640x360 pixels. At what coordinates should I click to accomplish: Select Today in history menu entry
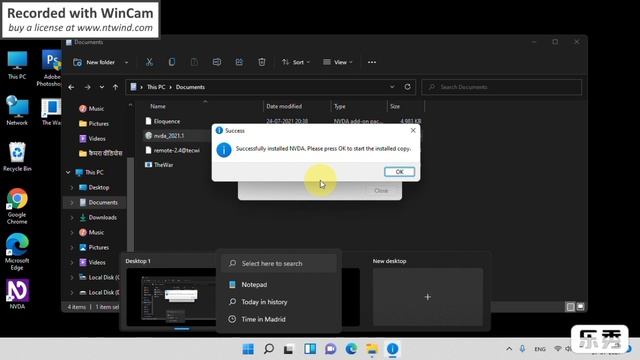pyautogui.click(x=279, y=302)
